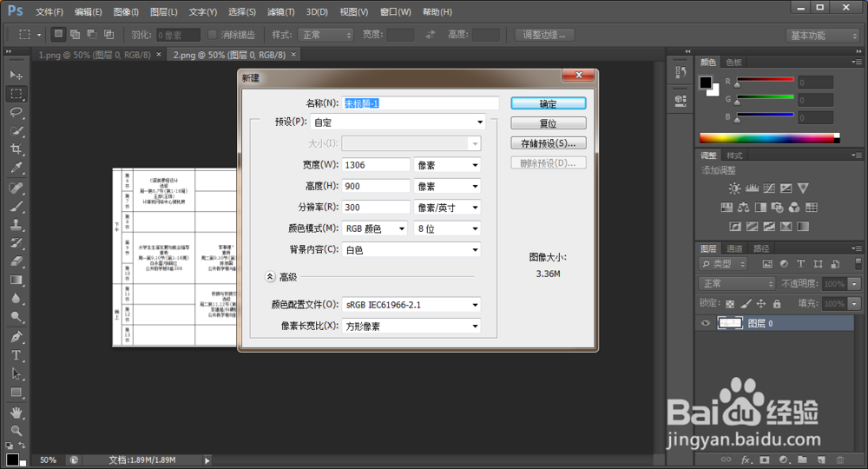Click the 调整边缘... button
The image size is (868, 469).
coord(544,35)
